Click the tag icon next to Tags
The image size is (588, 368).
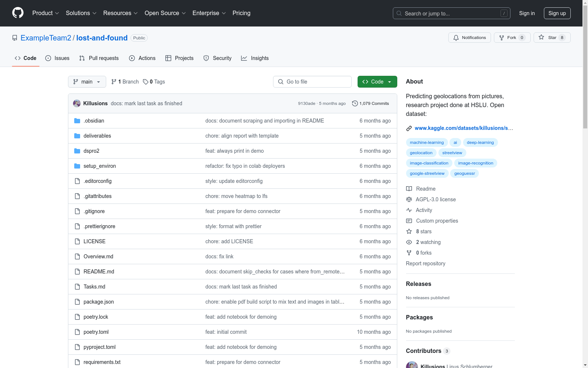(x=146, y=82)
